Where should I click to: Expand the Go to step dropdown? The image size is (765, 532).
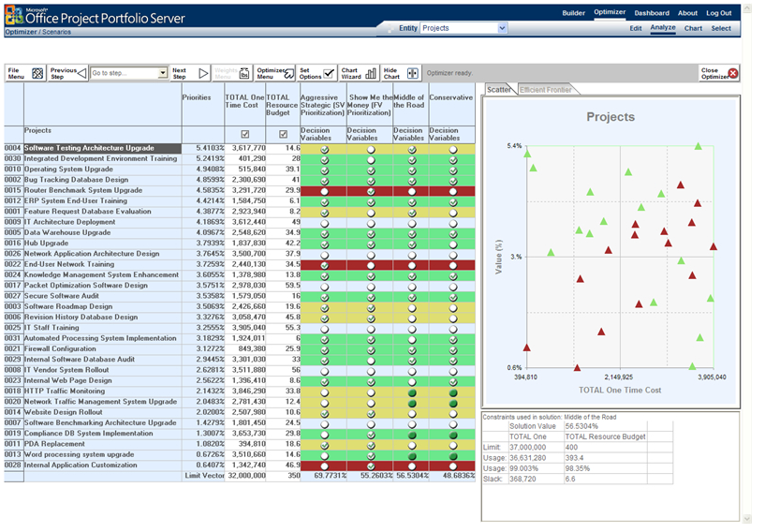click(163, 73)
